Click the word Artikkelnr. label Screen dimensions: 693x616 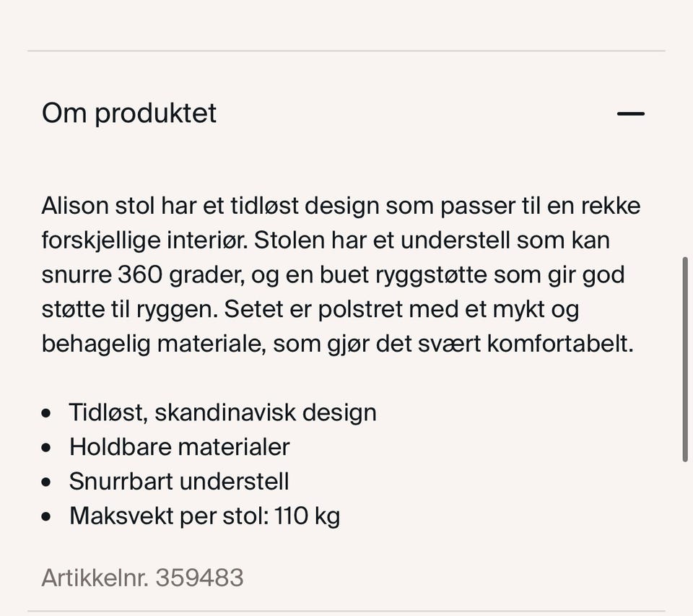[x=95, y=578]
